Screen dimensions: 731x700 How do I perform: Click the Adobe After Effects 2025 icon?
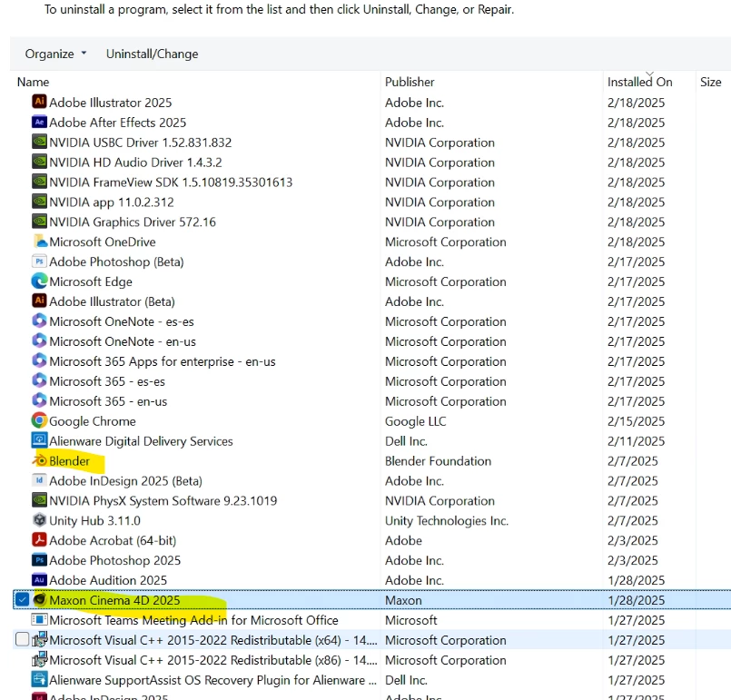click(39, 122)
